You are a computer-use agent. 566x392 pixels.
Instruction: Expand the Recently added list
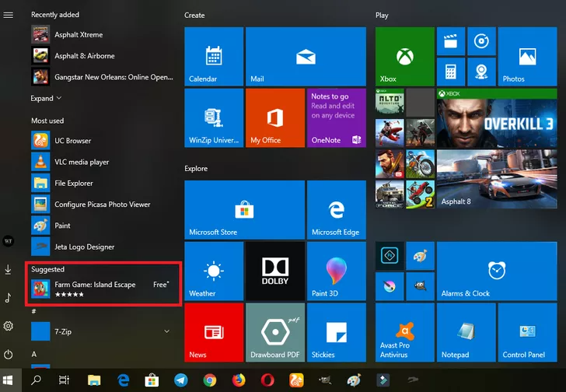[x=46, y=98]
